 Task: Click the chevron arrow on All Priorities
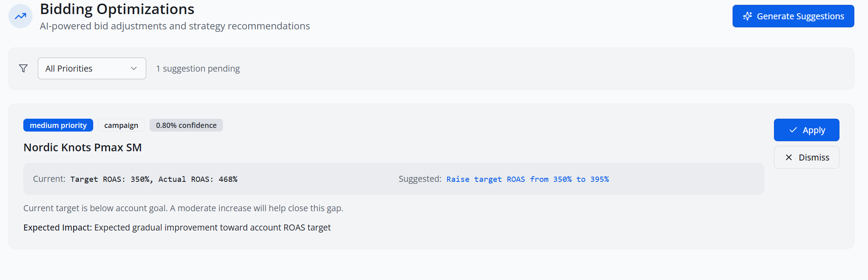[133, 68]
